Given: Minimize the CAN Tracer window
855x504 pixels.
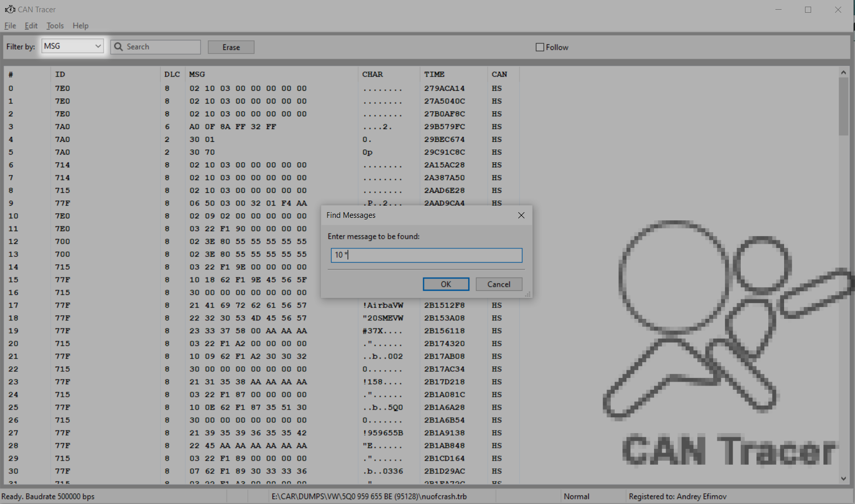Looking at the screenshot, I should tap(778, 10).
